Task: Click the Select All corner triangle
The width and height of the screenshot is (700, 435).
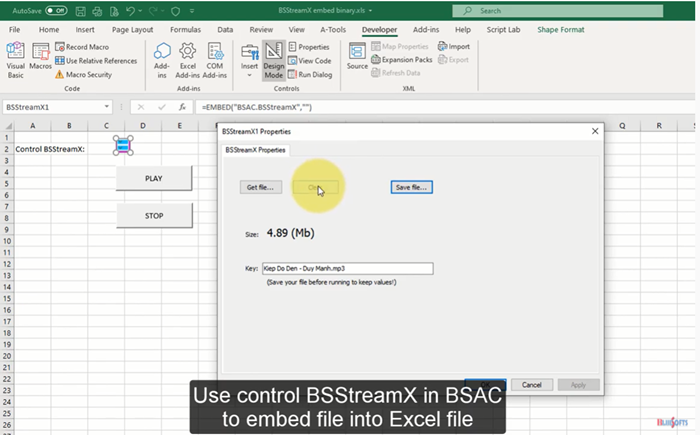Action: pos(8,126)
